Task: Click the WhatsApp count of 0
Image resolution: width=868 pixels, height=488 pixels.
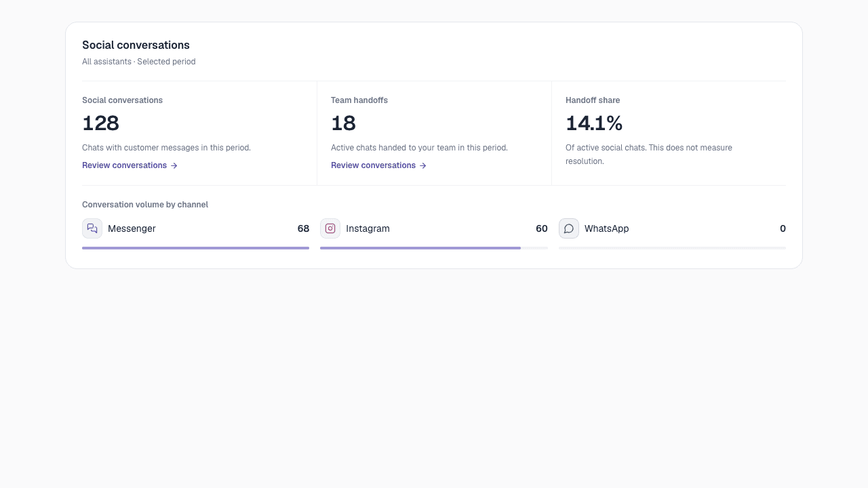Action: point(783,228)
